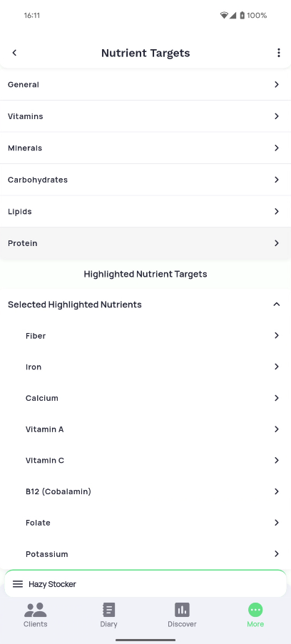Open Potassium nutrient target
This screenshot has height=644, width=291.
[x=145, y=554]
